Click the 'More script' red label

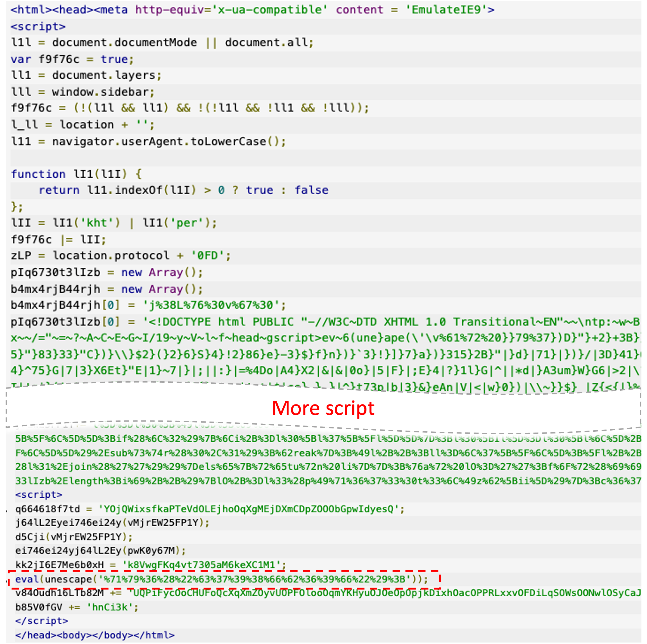coord(323,408)
